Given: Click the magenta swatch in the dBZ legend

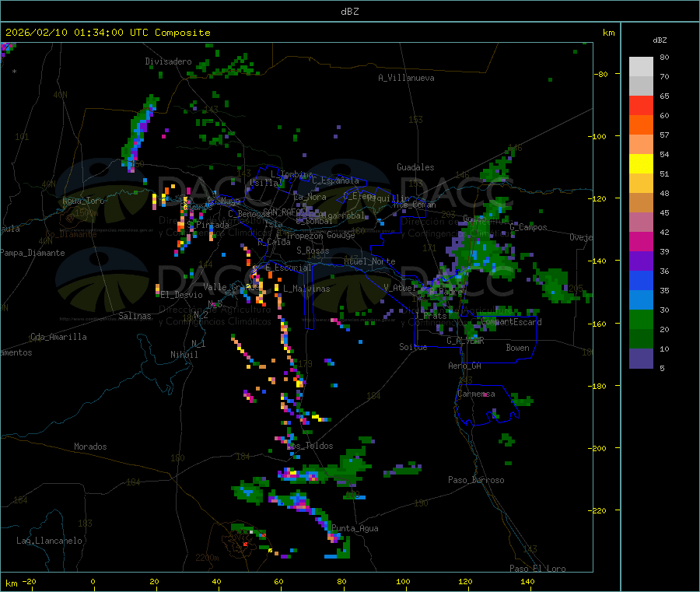Looking at the screenshot, I should pyautogui.click(x=641, y=241).
